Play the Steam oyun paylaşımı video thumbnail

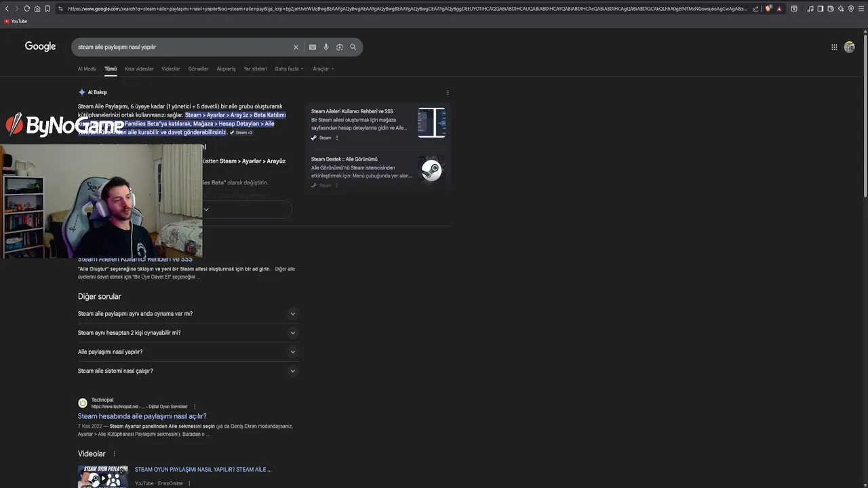click(x=103, y=476)
